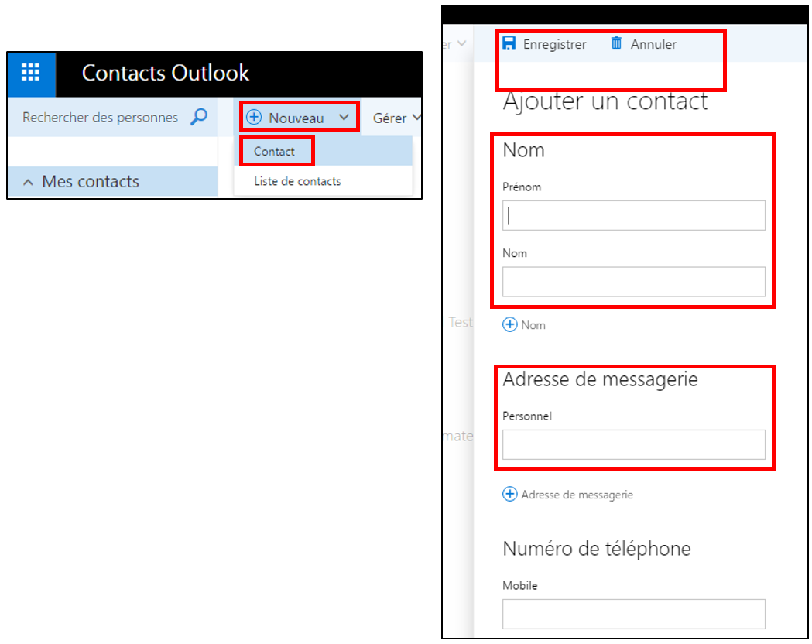Image resolution: width=812 pixels, height=644 pixels.
Task: Open the Nouveau dropdown arrow
Action: 344,118
